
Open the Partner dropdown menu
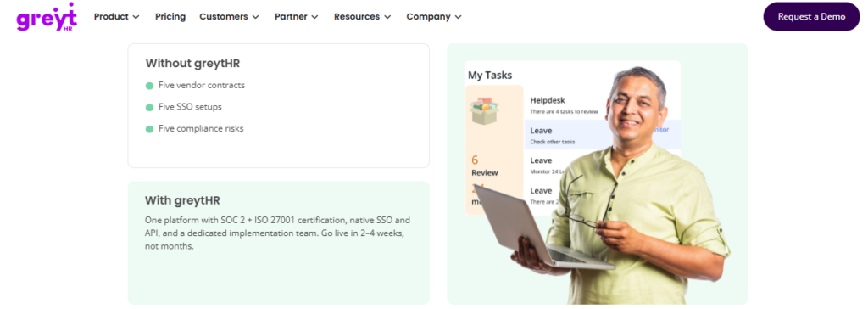click(x=297, y=17)
